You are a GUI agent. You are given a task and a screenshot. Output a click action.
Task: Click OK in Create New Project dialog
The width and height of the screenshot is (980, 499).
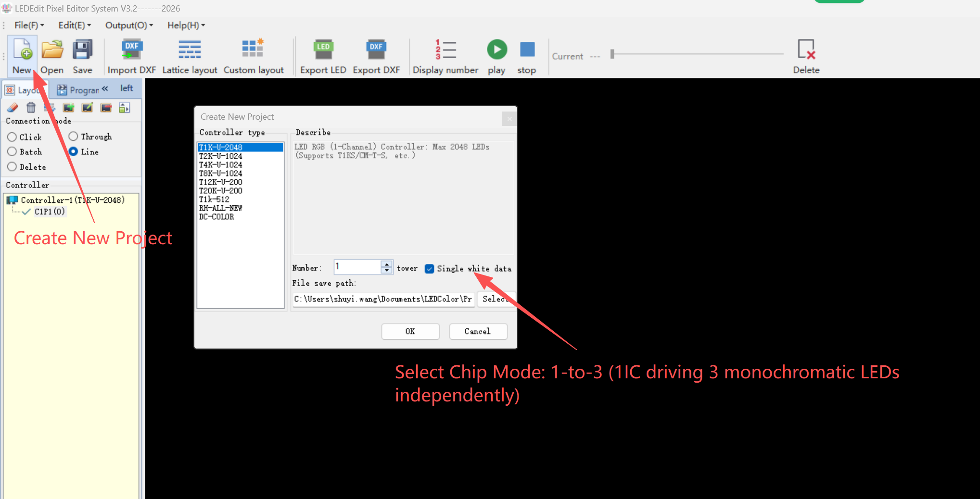tap(410, 331)
